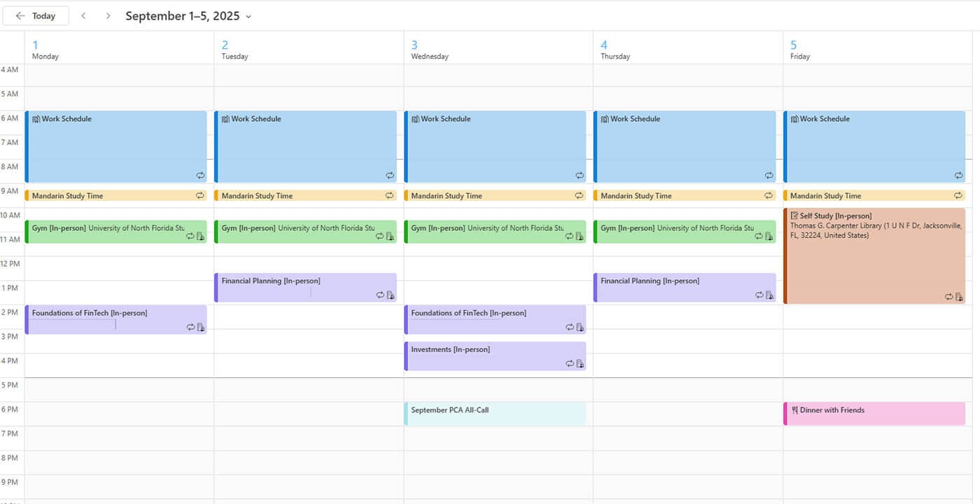Select the Monday 1 day header
The width and height of the screenshot is (980, 504).
[45, 50]
